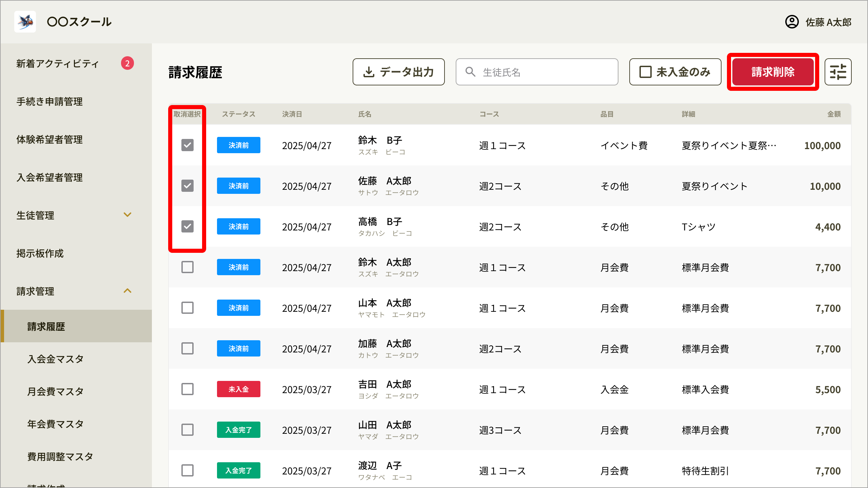The image size is (868, 488).
Task: Click the notification badge showing 2
Action: pyautogui.click(x=127, y=63)
